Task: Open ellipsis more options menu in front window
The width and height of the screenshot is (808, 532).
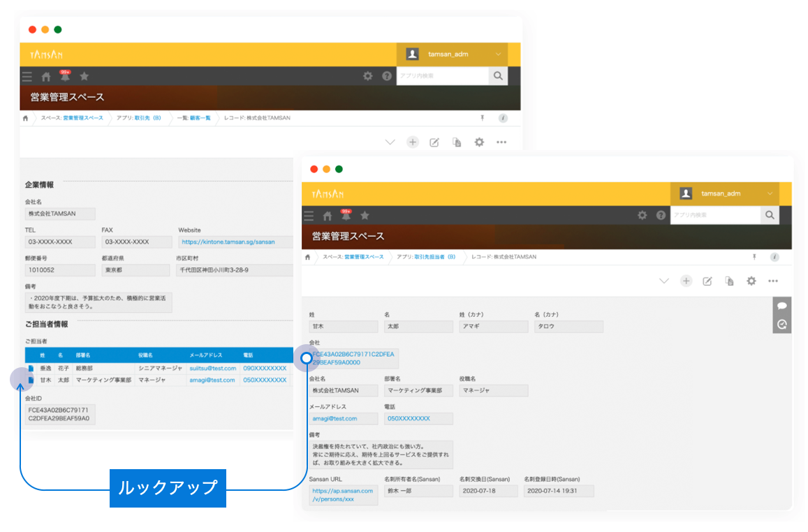Action: [x=773, y=281]
